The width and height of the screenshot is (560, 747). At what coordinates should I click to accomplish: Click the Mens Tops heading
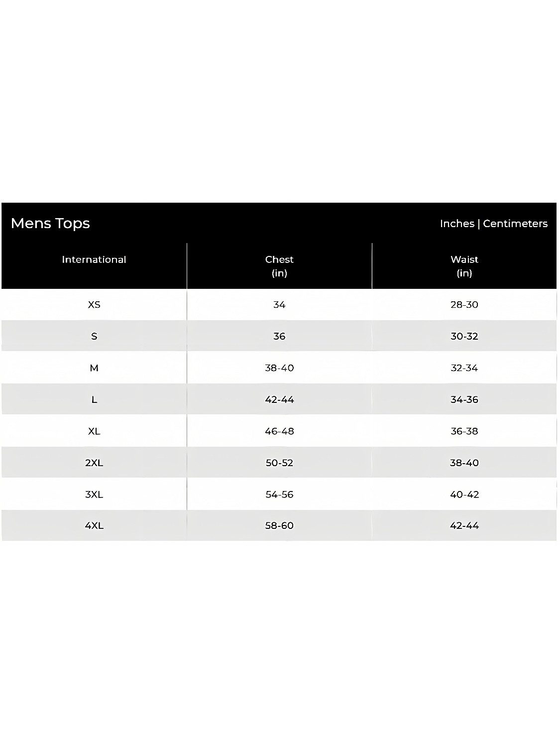tap(50, 223)
